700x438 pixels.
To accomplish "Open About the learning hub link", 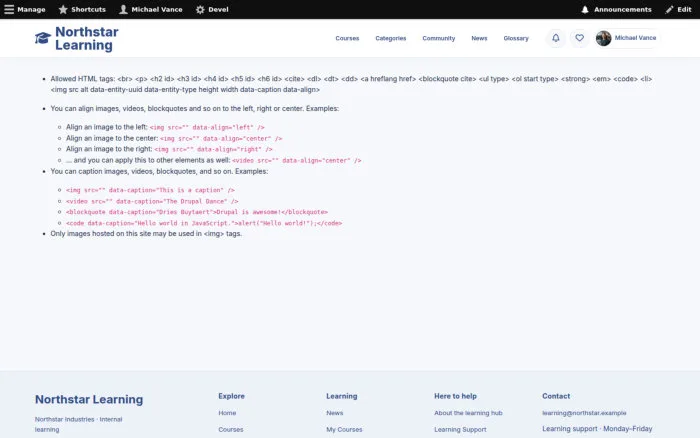I will [x=468, y=413].
